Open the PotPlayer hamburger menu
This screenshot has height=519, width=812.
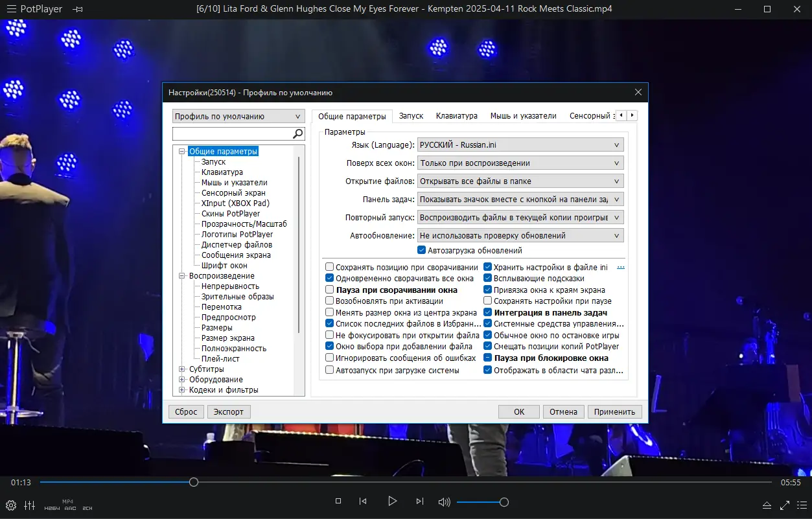pyautogui.click(x=11, y=9)
